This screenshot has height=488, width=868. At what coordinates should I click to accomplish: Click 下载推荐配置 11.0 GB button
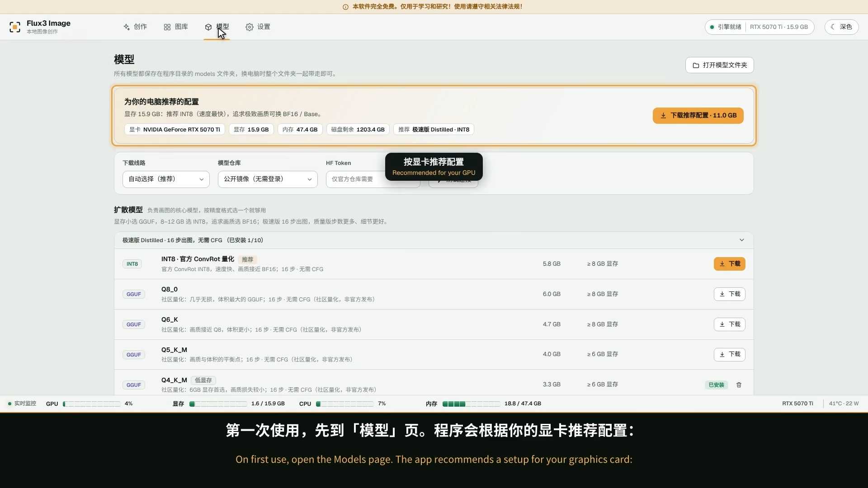[698, 116]
